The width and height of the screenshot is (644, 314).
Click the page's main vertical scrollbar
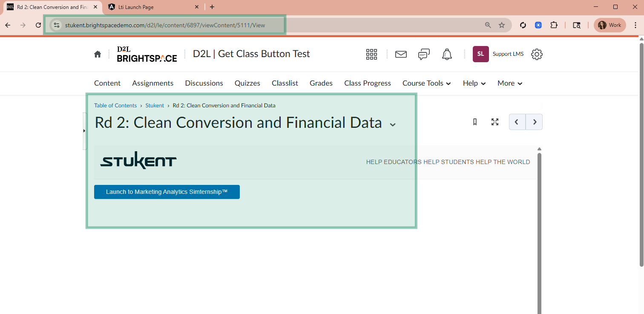coord(641,155)
